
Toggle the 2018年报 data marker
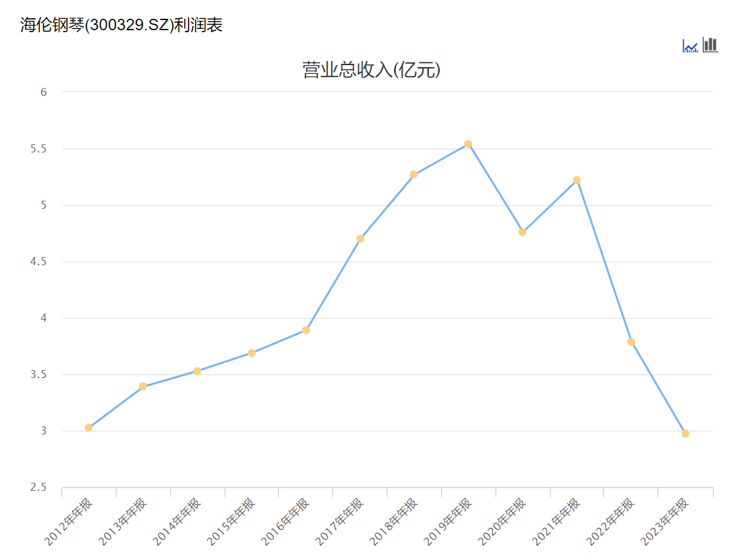click(x=413, y=173)
